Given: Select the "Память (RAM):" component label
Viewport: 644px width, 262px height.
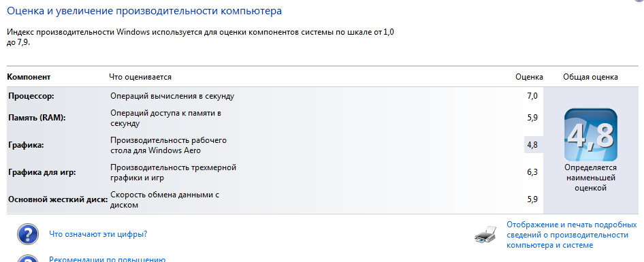Looking at the screenshot, I should pyautogui.click(x=37, y=118).
